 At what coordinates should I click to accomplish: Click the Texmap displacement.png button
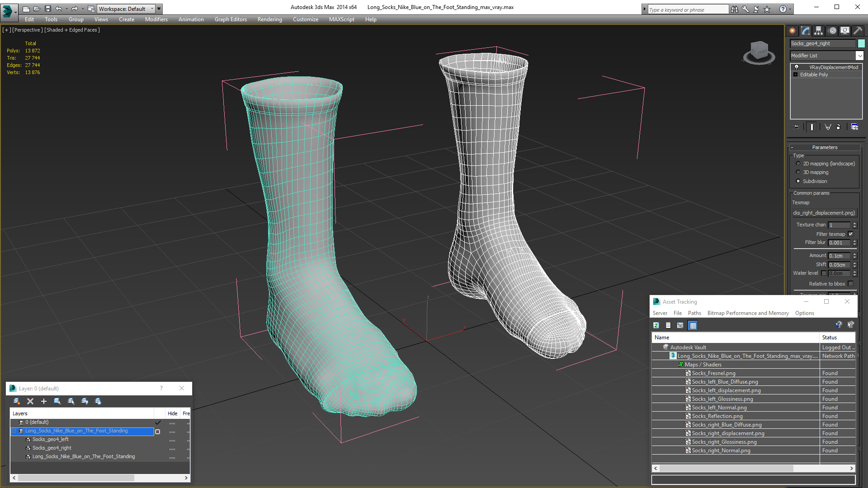(x=824, y=213)
